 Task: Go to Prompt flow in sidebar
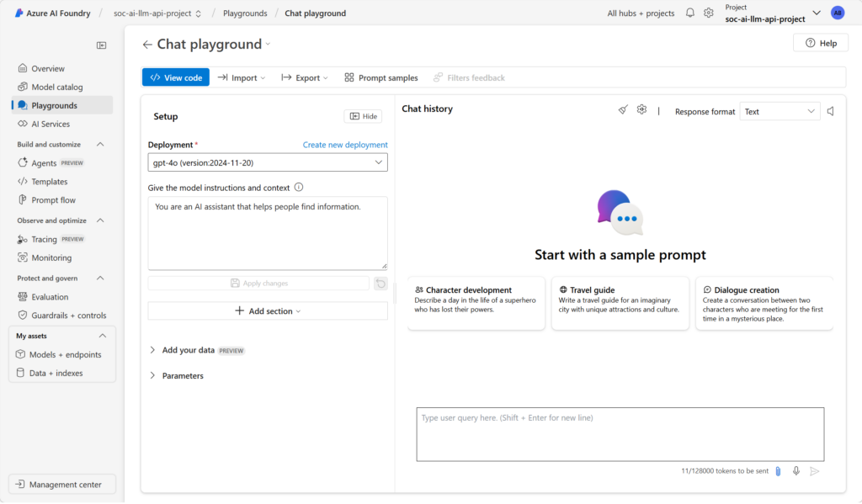(x=53, y=200)
